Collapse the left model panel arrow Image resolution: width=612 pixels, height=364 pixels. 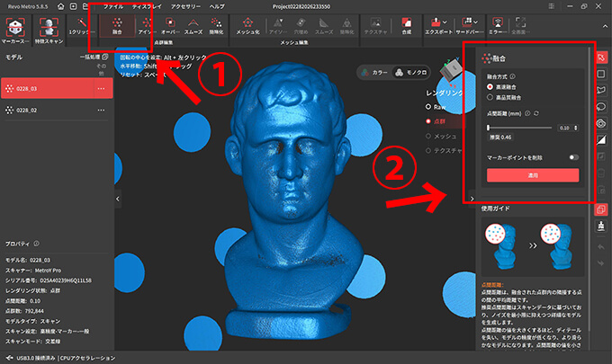[x=119, y=198]
